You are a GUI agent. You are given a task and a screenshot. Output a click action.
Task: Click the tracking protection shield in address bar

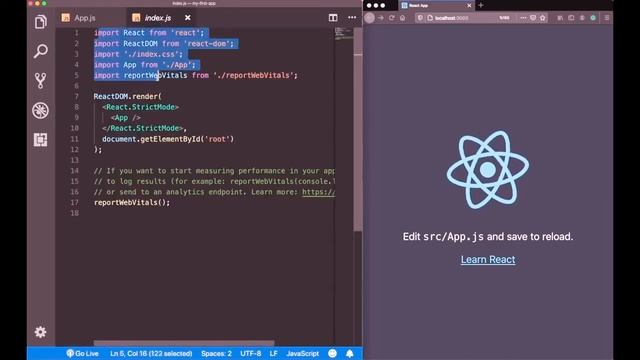point(420,18)
